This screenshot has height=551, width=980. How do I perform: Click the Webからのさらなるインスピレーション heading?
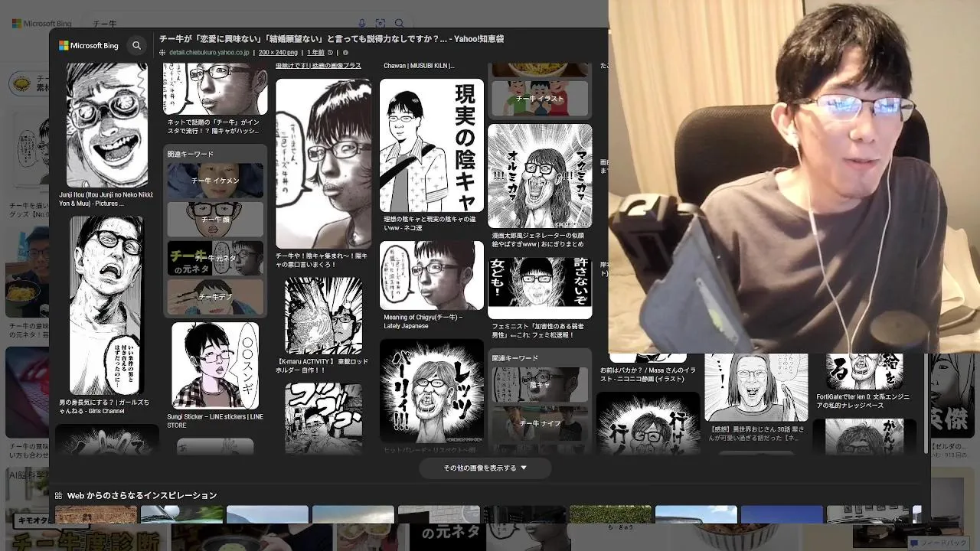142,496
